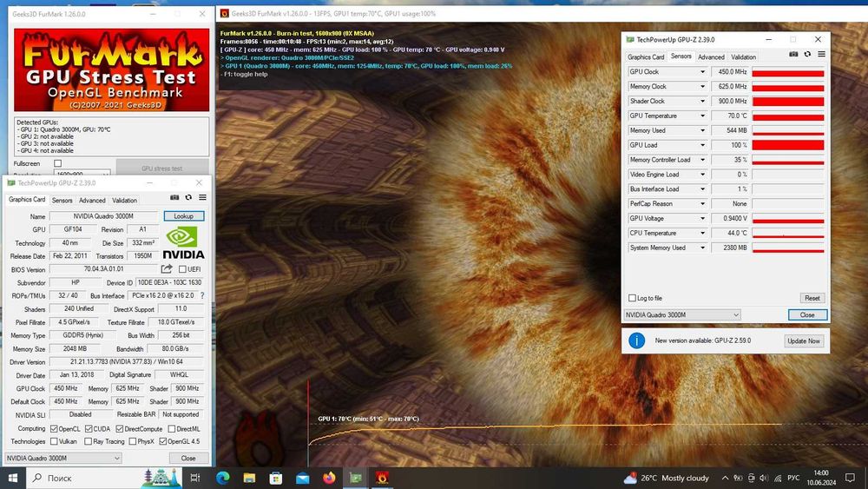Click CPU Temperature sensor graph

(x=788, y=233)
